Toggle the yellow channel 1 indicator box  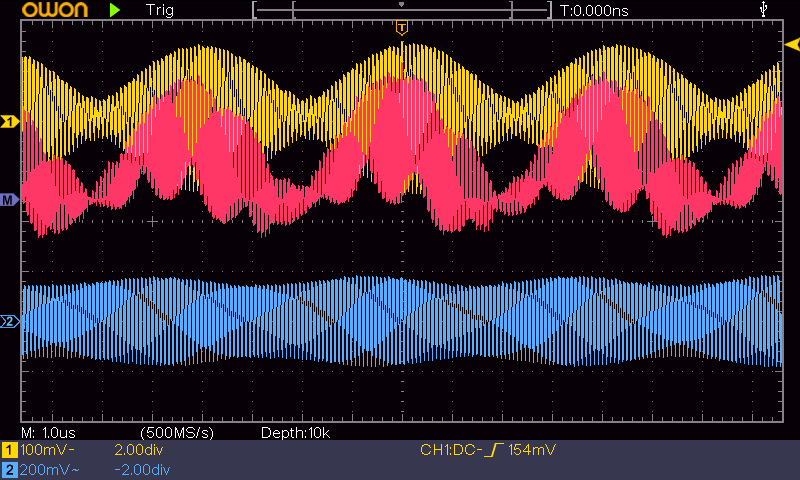click(9, 451)
